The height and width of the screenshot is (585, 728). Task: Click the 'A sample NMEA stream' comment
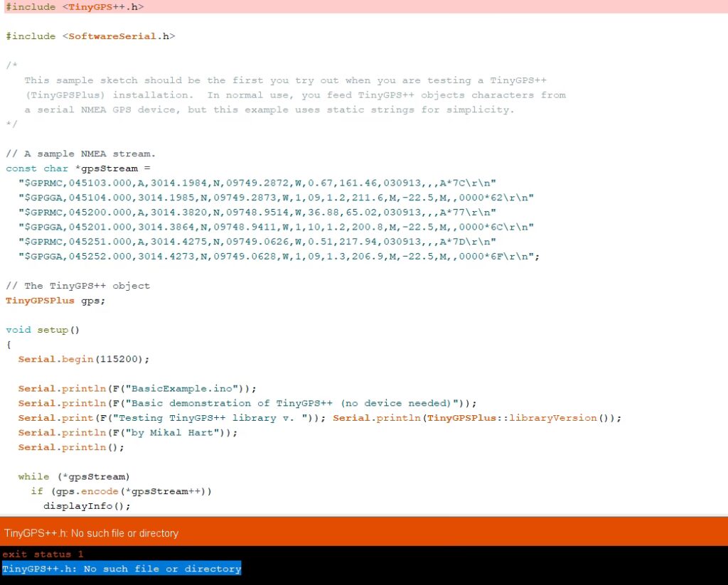80,154
